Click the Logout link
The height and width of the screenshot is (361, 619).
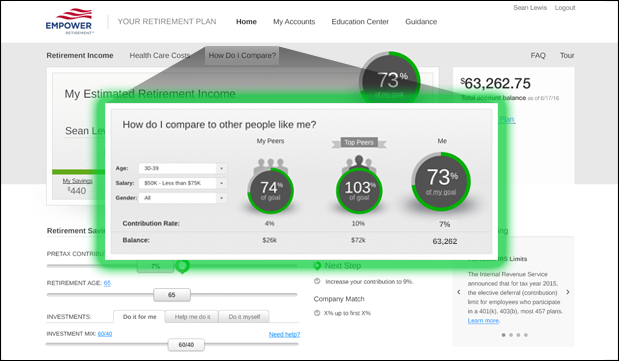coord(565,8)
